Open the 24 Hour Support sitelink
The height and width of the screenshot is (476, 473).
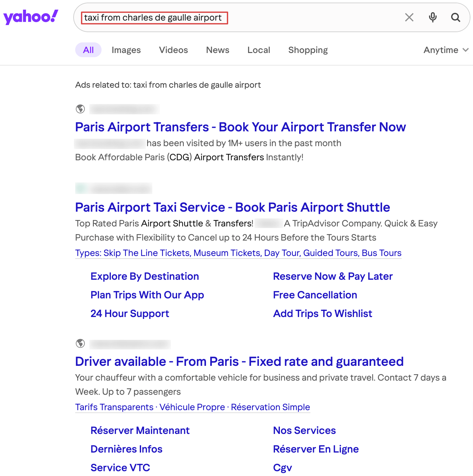click(x=130, y=313)
